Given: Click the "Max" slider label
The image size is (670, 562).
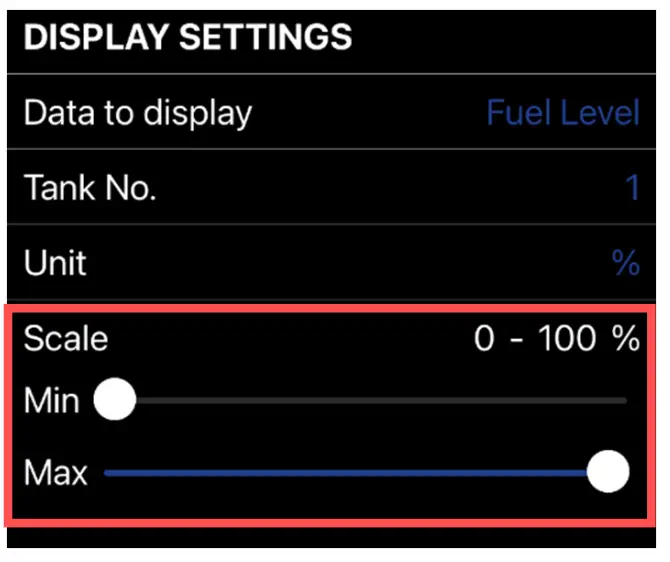Looking at the screenshot, I should click(55, 472).
